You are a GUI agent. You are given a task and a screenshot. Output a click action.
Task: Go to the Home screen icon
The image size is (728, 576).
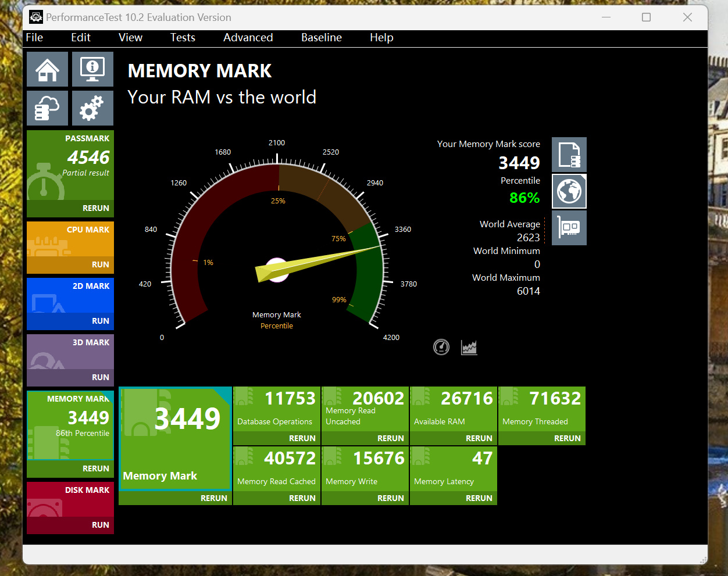point(47,69)
